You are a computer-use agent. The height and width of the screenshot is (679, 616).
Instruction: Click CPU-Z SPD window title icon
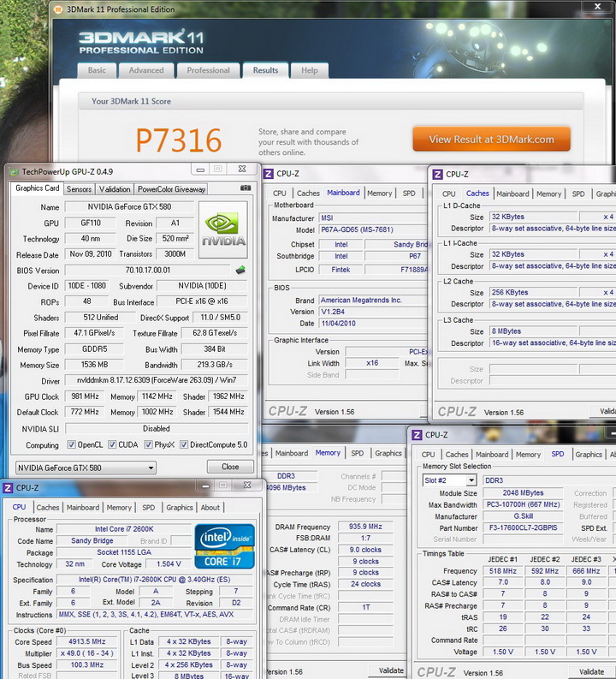(417, 435)
